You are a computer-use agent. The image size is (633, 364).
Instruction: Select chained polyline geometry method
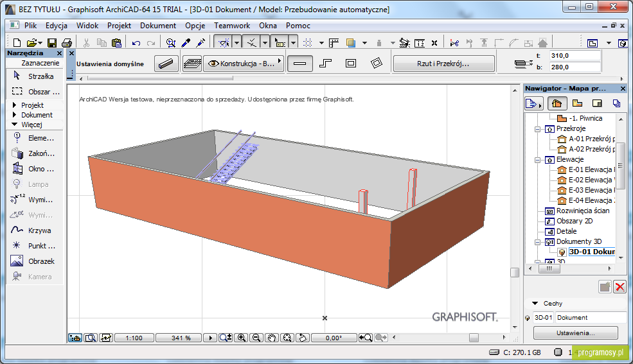click(x=325, y=64)
